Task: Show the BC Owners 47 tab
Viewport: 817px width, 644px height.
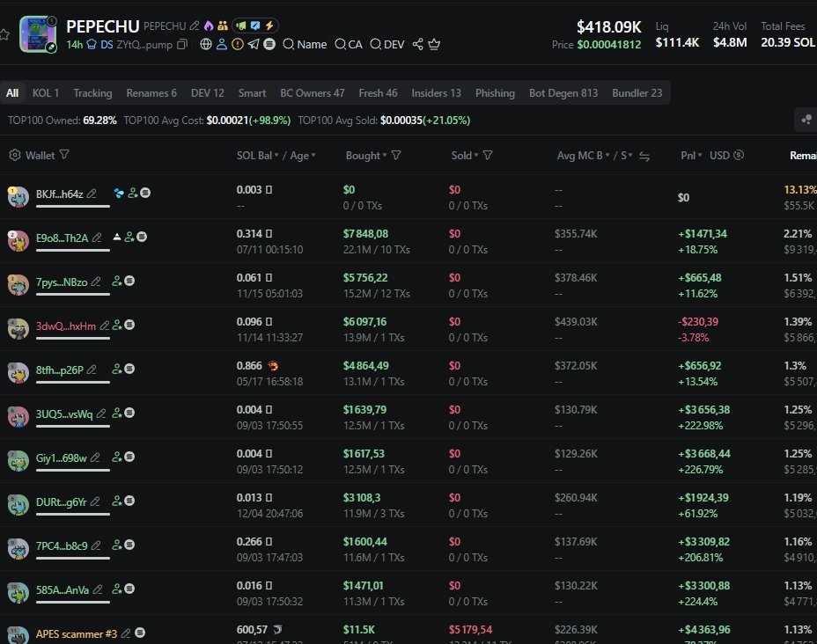Action: [313, 93]
